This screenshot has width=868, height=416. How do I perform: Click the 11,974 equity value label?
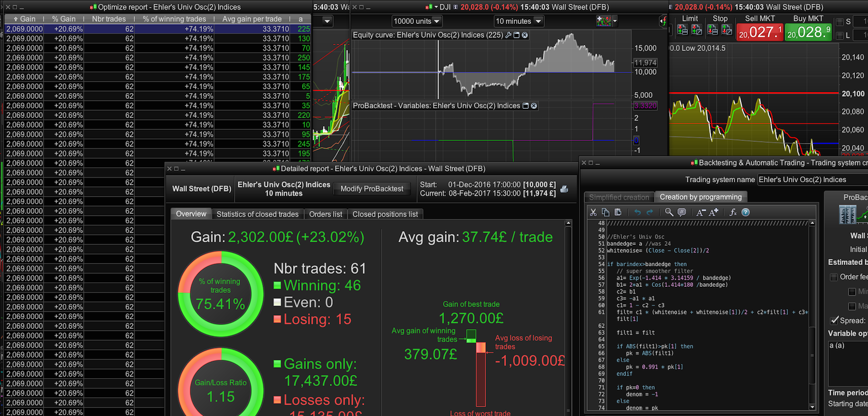click(645, 62)
